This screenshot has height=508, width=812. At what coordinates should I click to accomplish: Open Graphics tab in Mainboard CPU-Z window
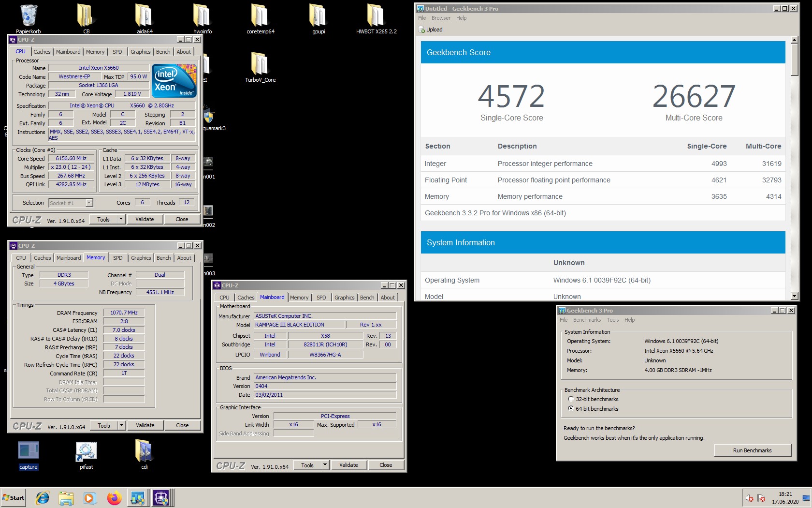(x=344, y=298)
